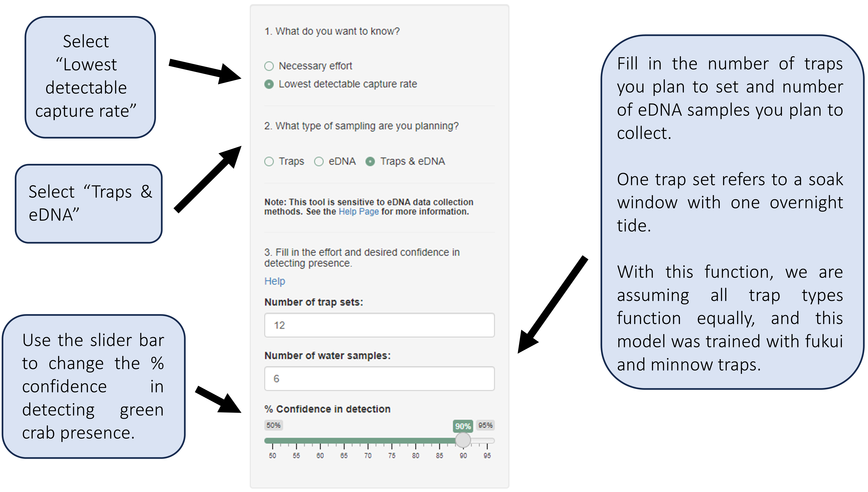The image size is (868, 492).
Task: Click the 60 tick label on the slider
Action: pyautogui.click(x=320, y=456)
